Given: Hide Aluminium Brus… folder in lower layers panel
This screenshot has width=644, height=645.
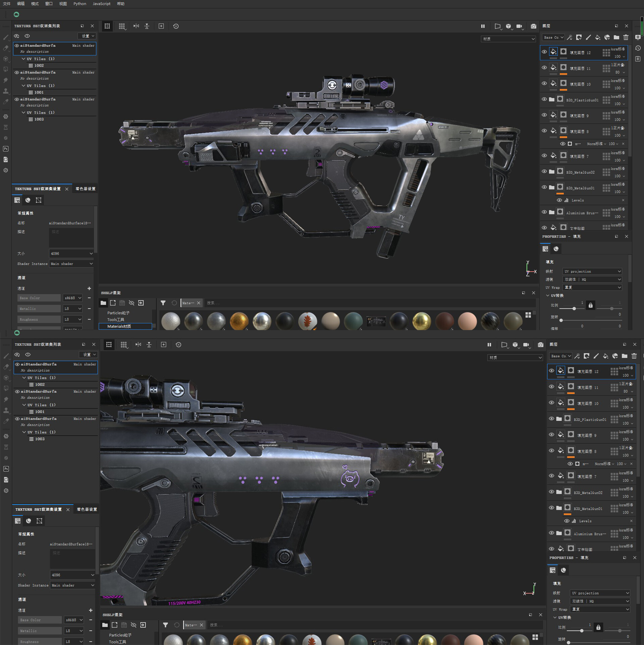Looking at the screenshot, I should [551, 533].
